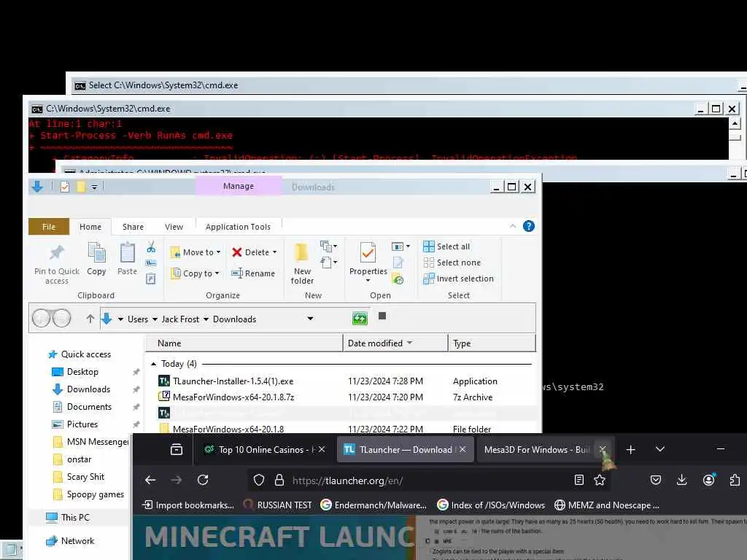Sort by Date modified column
The width and height of the screenshot is (747, 560).
[395, 343]
